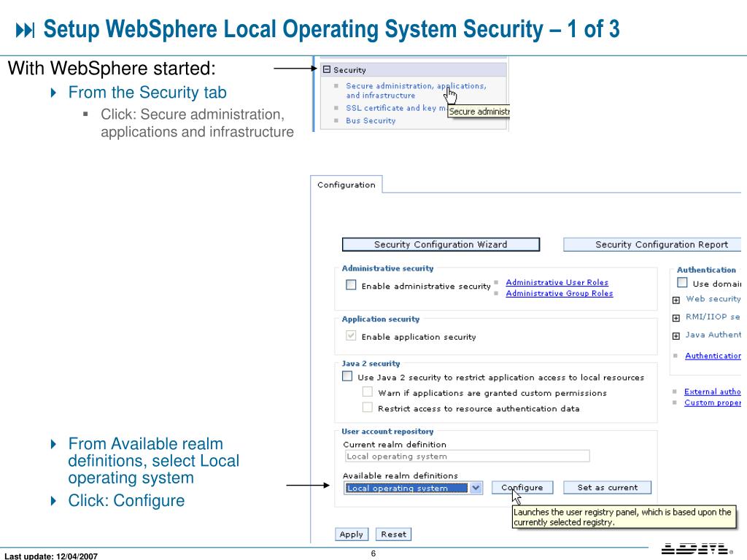747x560 pixels.
Task: Check the Use domain checkbox under Authentication
Action: [682, 282]
